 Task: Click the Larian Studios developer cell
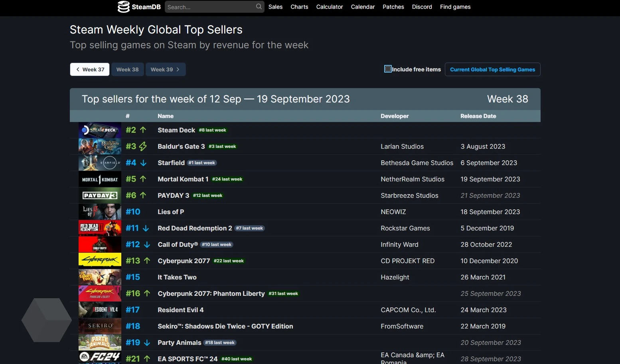coord(402,146)
